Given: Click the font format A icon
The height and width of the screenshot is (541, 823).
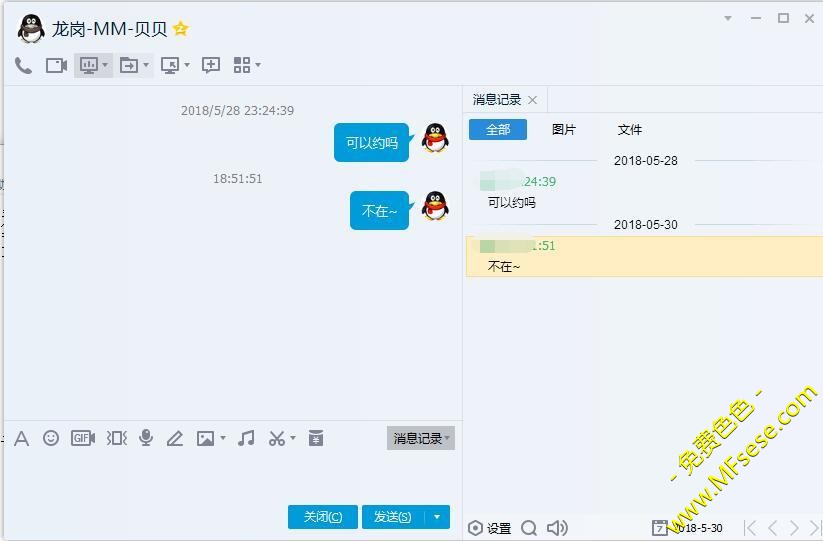Looking at the screenshot, I should coord(21,438).
